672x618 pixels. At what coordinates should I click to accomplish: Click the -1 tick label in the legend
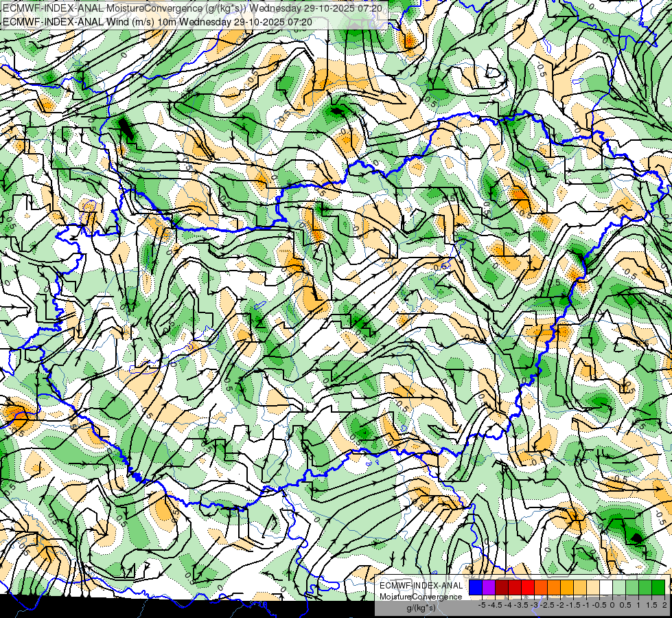coord(586,605)
